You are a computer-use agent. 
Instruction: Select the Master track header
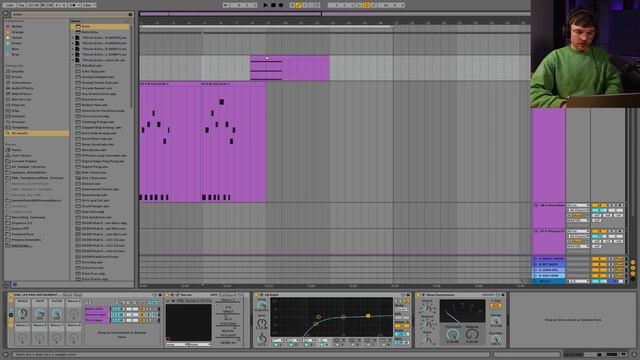click(550, 281)
